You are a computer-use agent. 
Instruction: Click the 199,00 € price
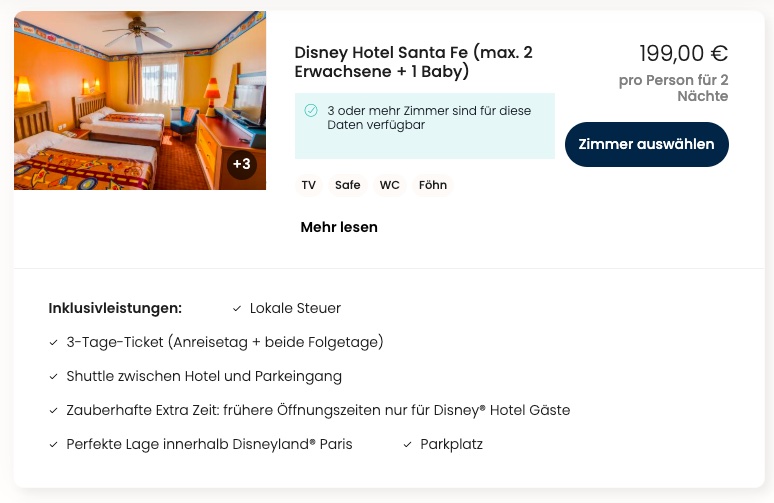(683, 53)
